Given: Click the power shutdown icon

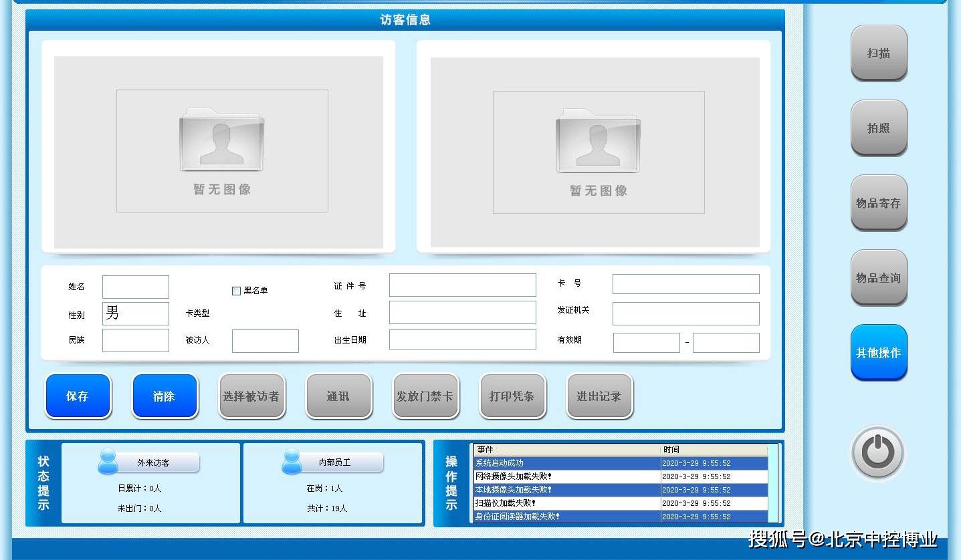Looking at the screenshot, I should click(x=877, y=452).
